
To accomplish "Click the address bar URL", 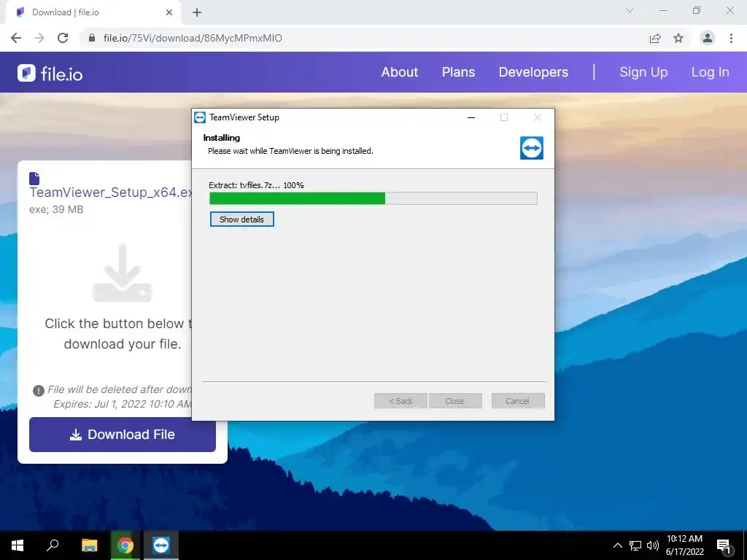I will coord(193,38).
